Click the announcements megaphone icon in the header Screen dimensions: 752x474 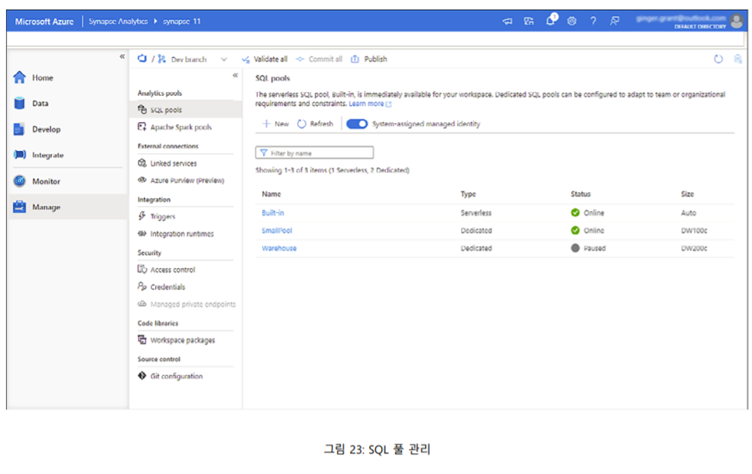tap(507, 21)
